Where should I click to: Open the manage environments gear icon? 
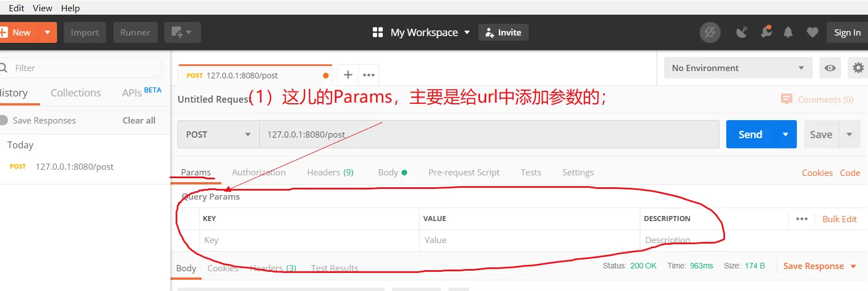[858, 68]
